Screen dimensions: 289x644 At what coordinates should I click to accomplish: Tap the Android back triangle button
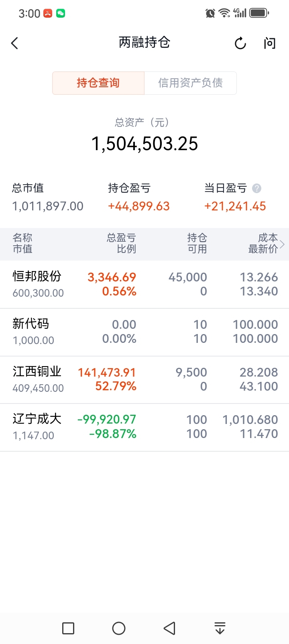(169, 628)
